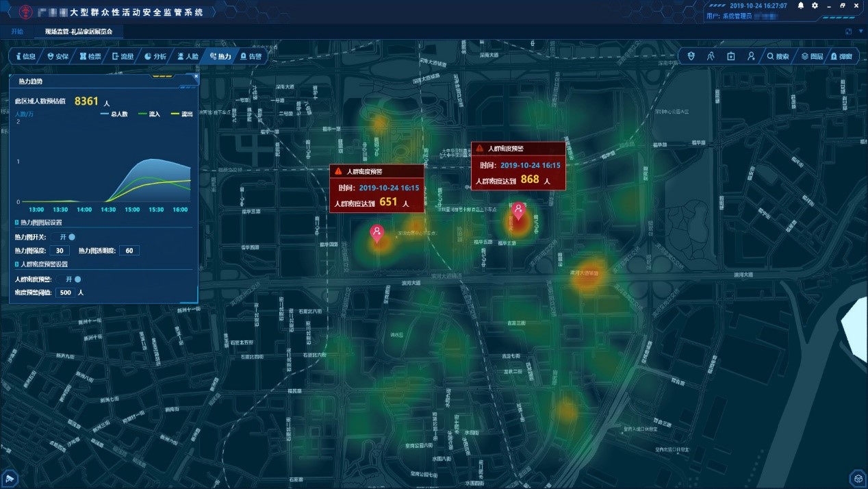868x489 pixels.
Task: Click the 3D cube icon in bottom-right corner
Action: [x=857, y=477]
